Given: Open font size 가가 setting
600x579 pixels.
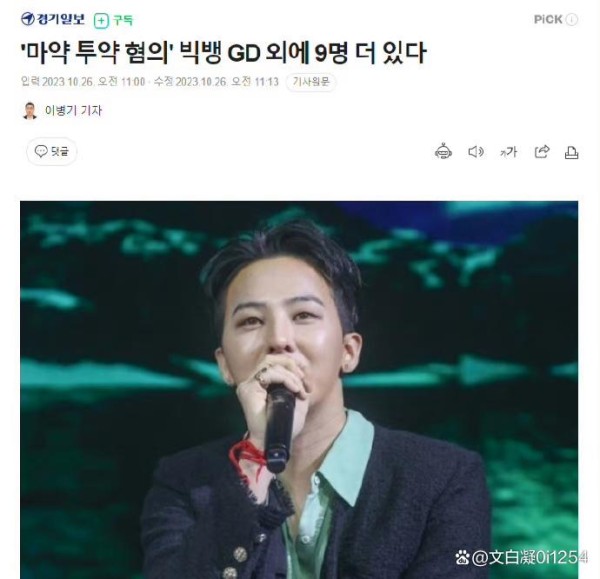Looking at the screenshot, I should coord(509,152).
